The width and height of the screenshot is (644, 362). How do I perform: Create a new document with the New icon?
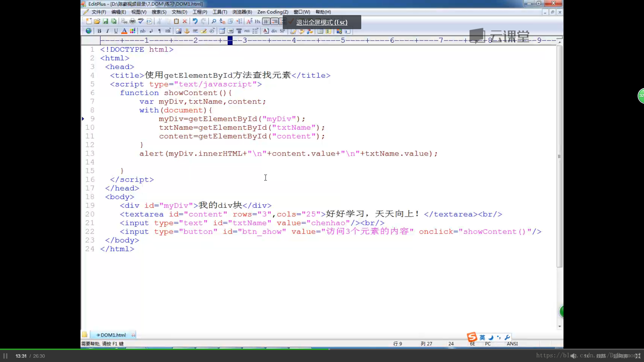pyautogui.click(x=89, y=21)
